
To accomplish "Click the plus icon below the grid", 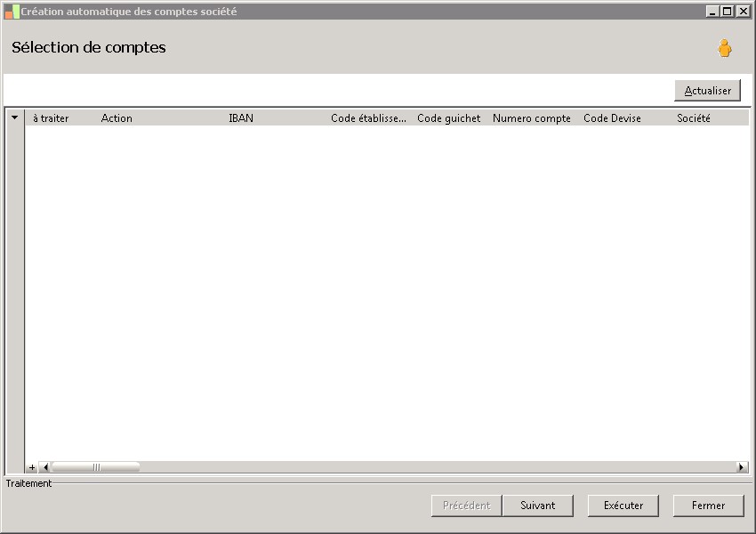I will [32, 467].
